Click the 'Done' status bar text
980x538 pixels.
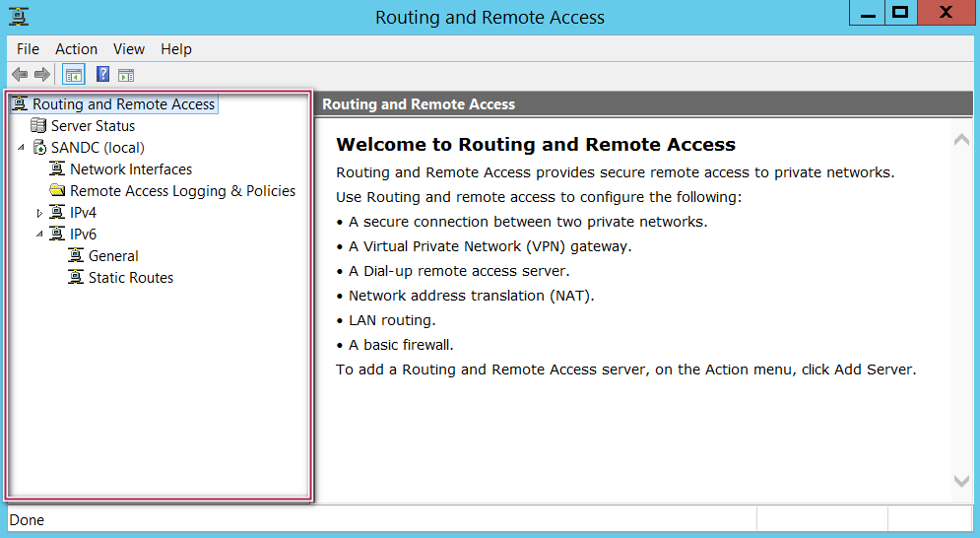(x=27, y=520)
